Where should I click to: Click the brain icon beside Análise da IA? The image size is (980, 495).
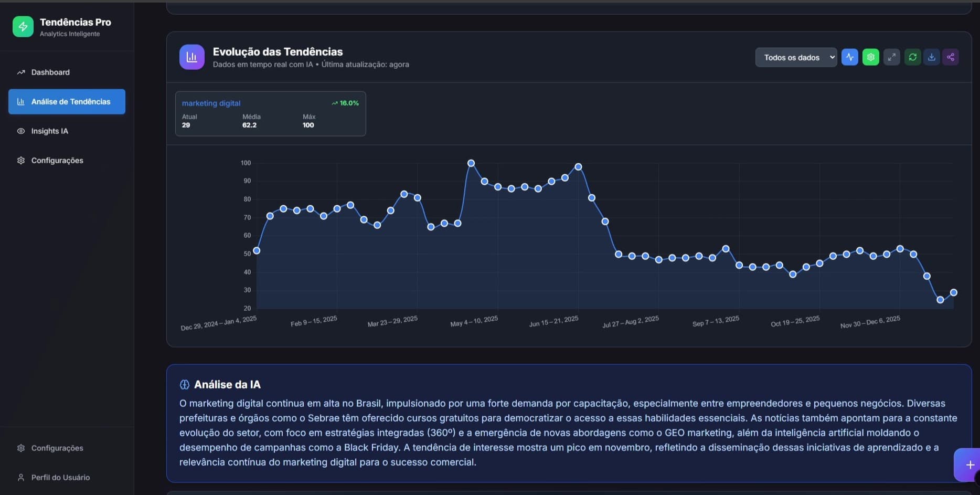coord(184,384)
